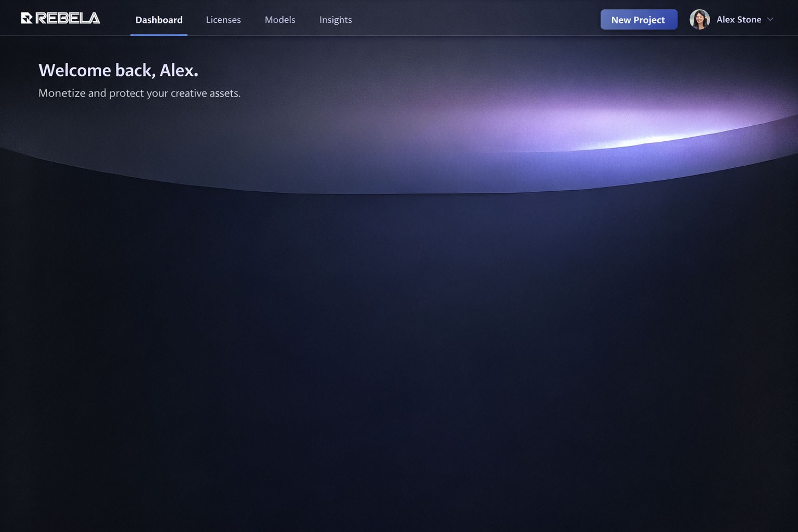
Task: Click the Alex Stone username
Action: click(739, 19)
